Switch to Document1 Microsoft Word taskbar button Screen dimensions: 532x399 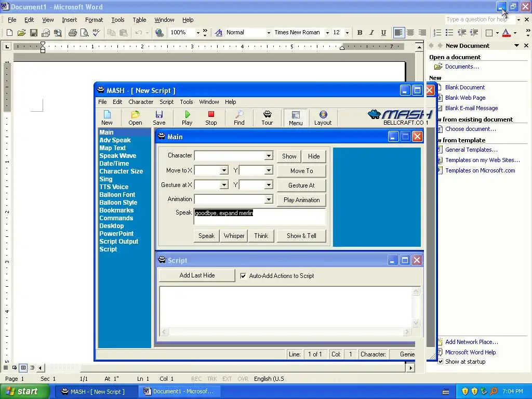179,391
